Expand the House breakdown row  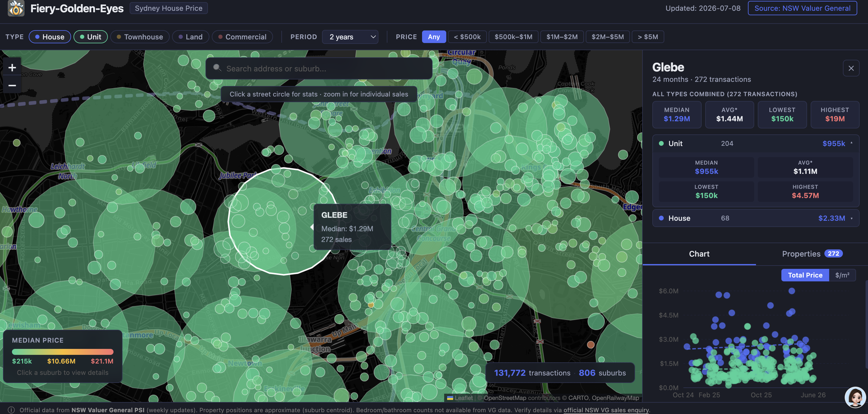pos(755,218)
